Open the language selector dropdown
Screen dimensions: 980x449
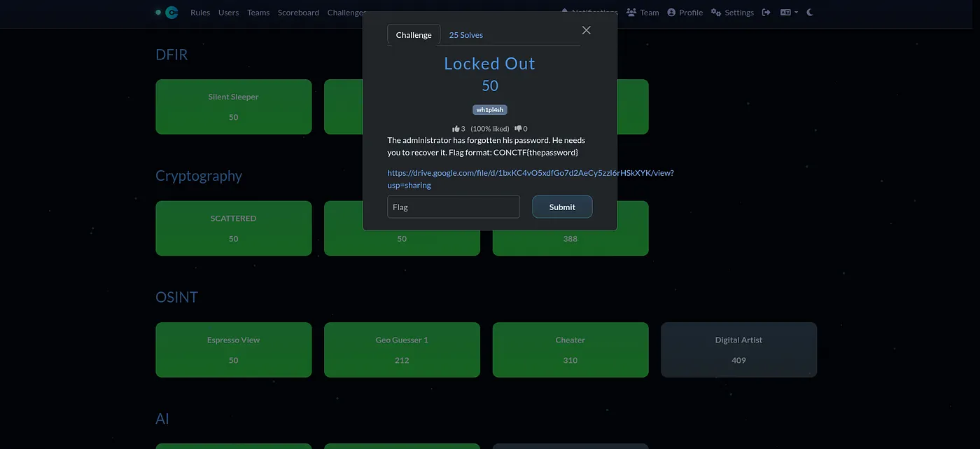790,13
